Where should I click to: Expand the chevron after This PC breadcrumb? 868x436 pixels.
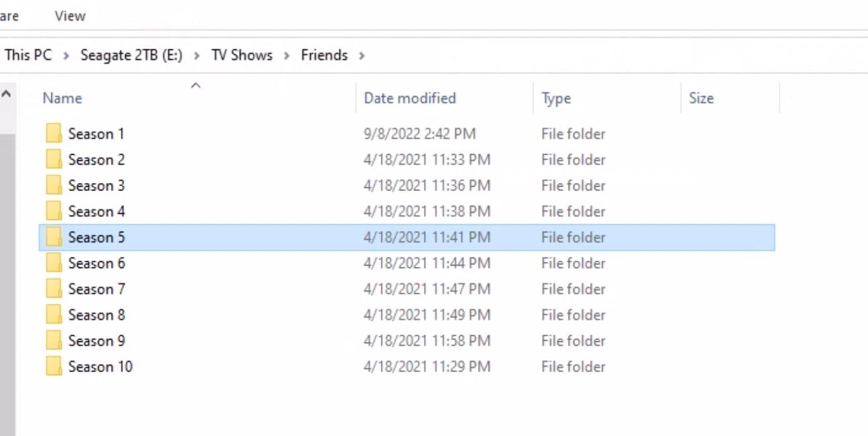coord(66,56)
